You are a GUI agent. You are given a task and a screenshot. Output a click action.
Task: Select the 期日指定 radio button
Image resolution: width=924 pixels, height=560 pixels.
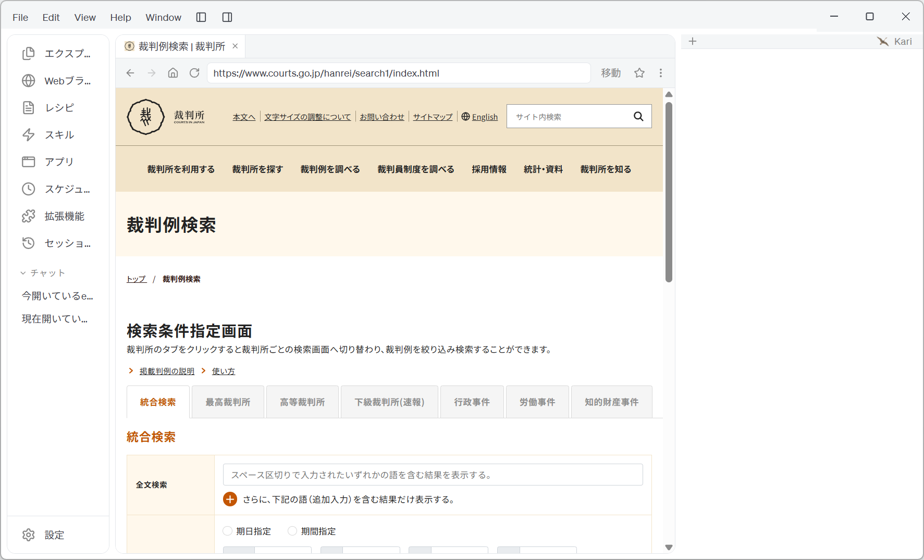pyautogui.click(x=227, y=531)
